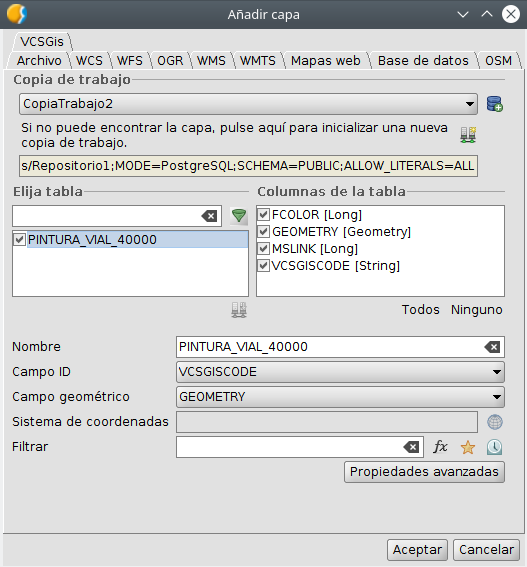Viewport: 527px width, 567px height.
Task: Switch to the WMTS tab
Action: pos(258,60)
